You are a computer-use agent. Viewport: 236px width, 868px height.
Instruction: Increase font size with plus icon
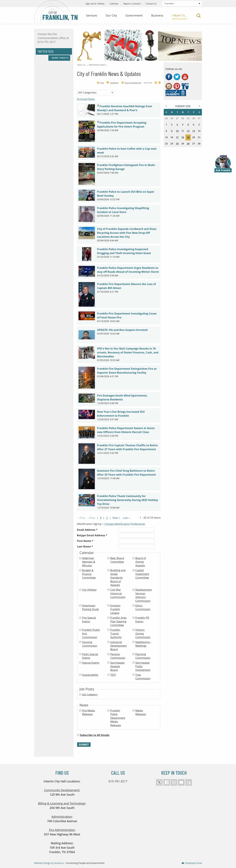pyautogui.click(x=155, y=83)
